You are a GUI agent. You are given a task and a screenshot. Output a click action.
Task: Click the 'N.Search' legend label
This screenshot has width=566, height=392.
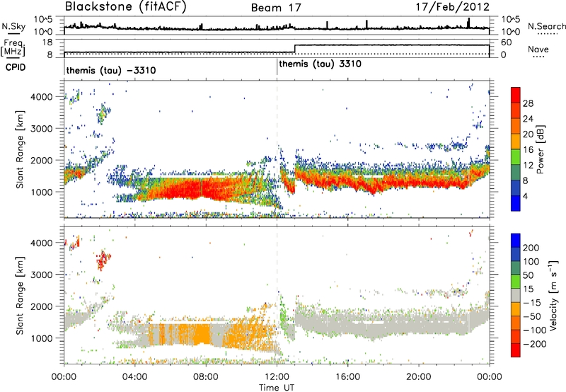pos(546,26)
